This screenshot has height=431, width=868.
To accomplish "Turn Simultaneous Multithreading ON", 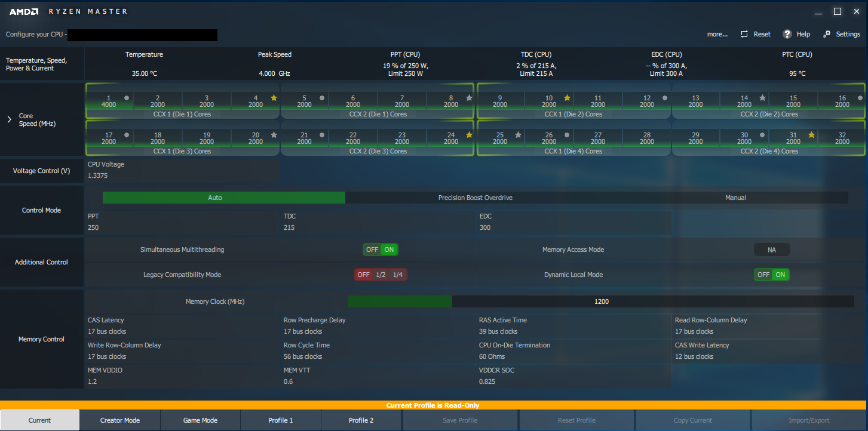I will coord(389,250).
